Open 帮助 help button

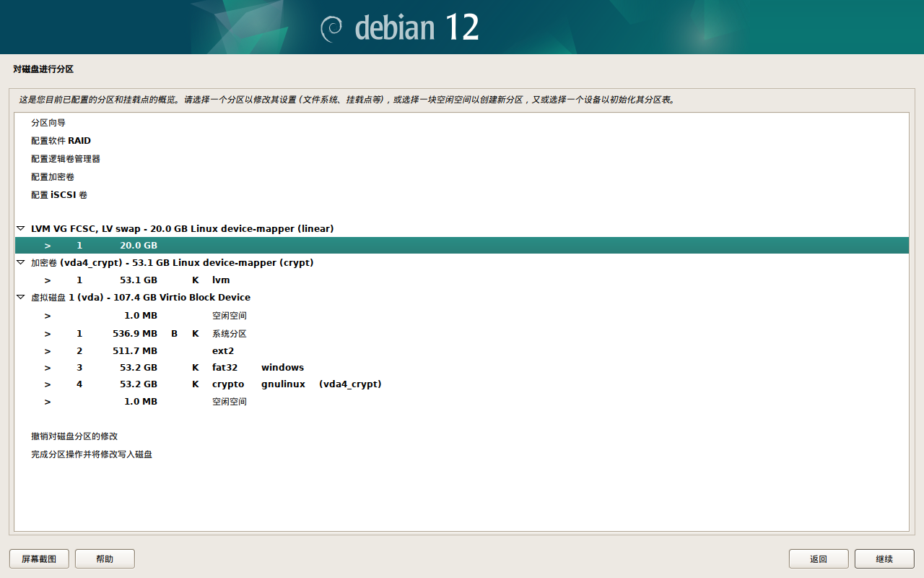pos(105,558)
